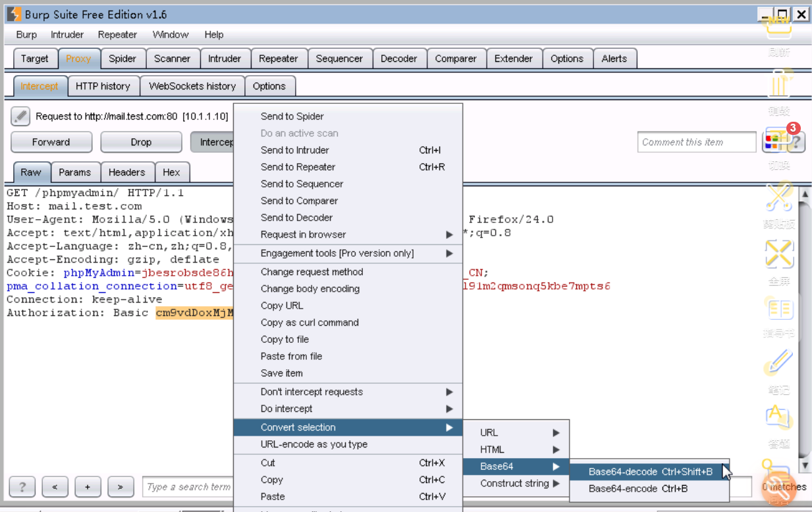Choose Change request method
812x512 pixels.
point(348,272)
